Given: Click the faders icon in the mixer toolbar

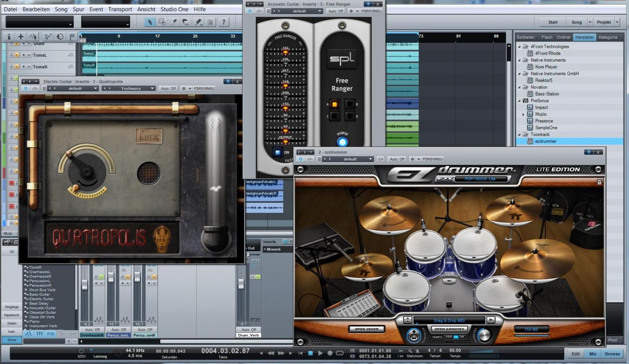Looking at the screenshot, I should (40, 333).
